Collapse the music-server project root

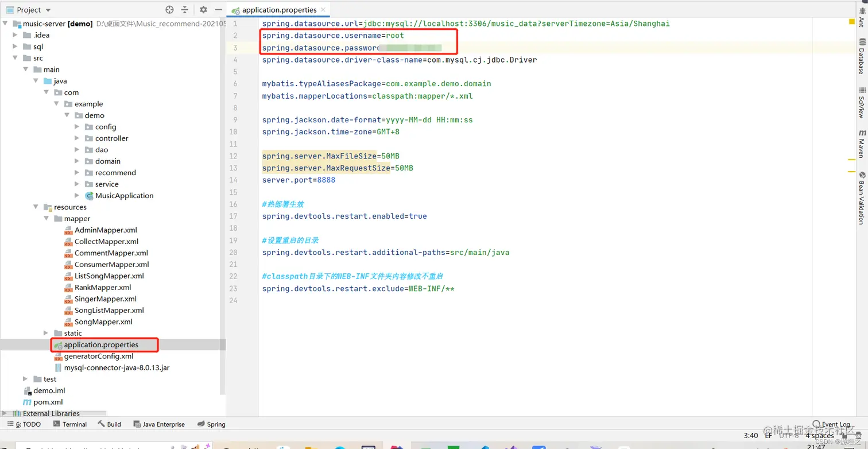point(5,24)
